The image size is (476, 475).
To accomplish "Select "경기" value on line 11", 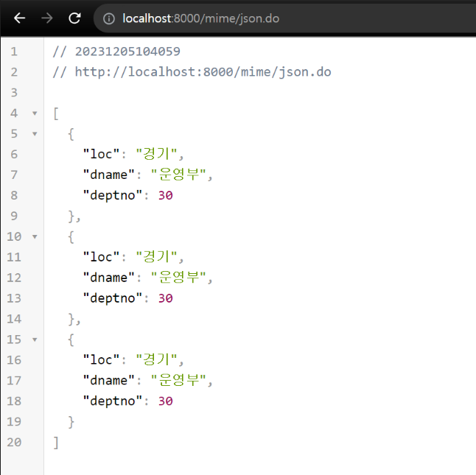I will point(157,257).
